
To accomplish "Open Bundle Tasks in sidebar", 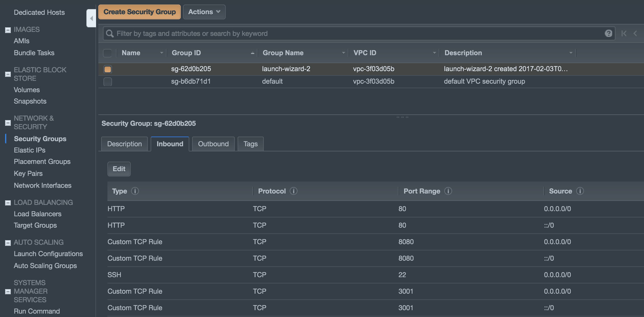I will [x=34, y=53].
